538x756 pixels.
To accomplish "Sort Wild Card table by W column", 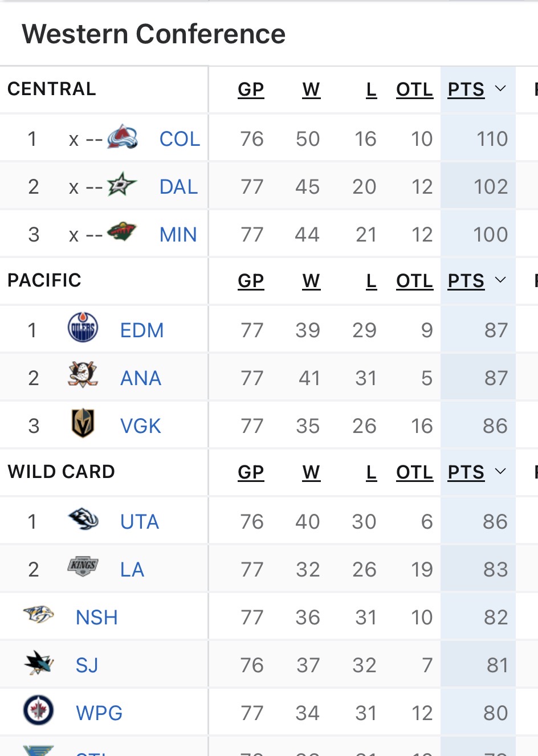I will tap(311, 472).
